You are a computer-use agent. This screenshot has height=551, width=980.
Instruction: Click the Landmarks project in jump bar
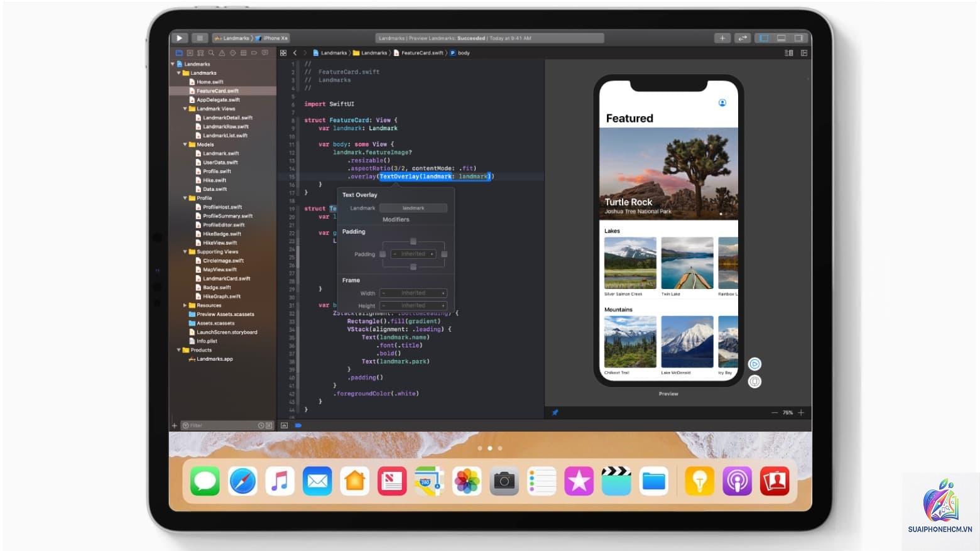point(330,53)
